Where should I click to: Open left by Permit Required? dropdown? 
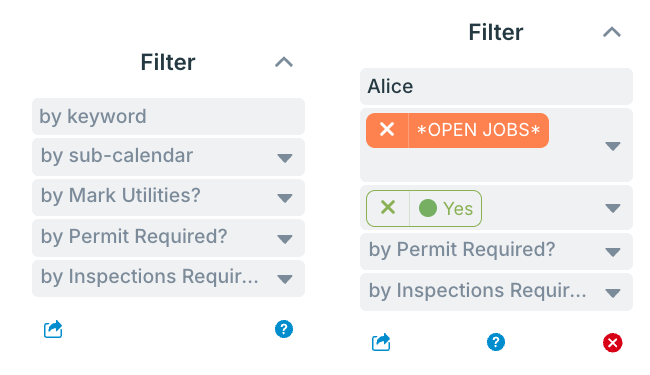[168, 237]
